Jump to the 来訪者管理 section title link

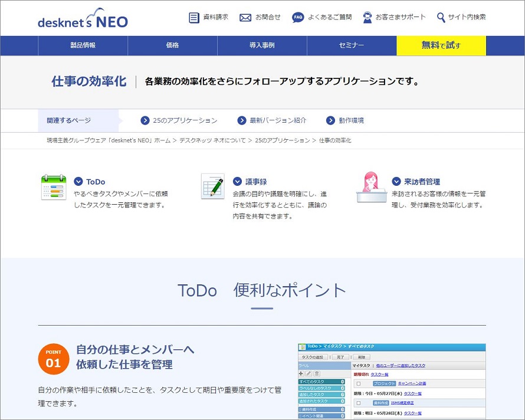coord(422,182)
